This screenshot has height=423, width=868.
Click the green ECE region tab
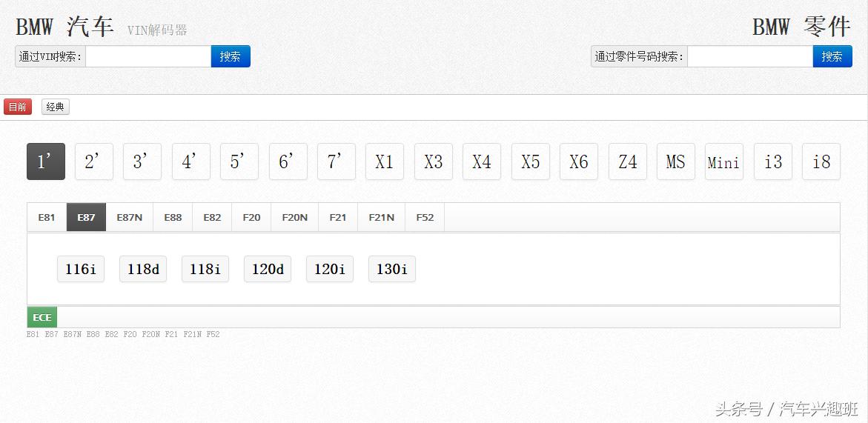click(42, 317)
